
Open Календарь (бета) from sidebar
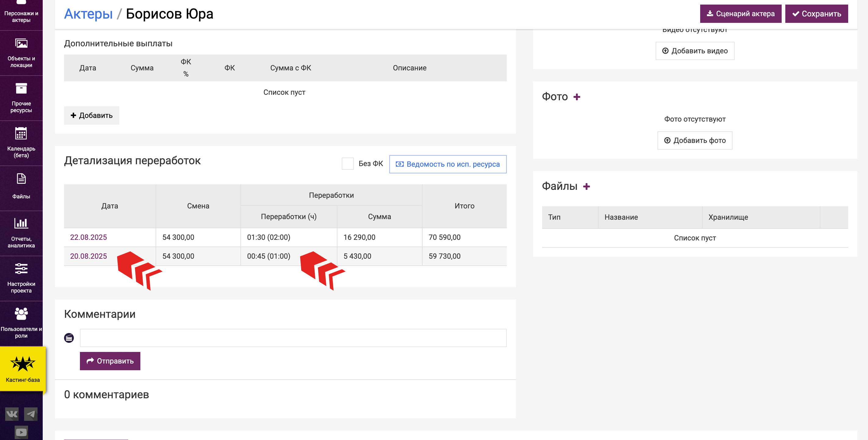point(21,143)
